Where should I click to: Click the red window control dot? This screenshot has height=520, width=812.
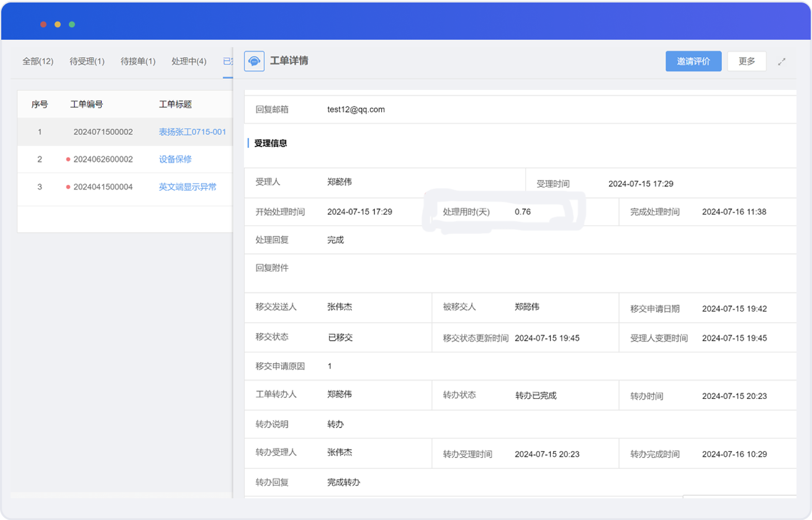coord(43,24)
